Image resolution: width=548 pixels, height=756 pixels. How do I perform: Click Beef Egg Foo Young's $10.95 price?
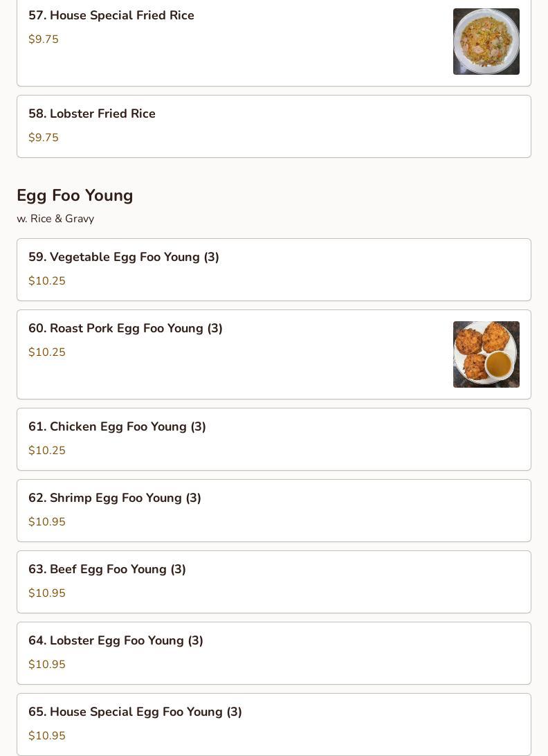tap(47, 593)
